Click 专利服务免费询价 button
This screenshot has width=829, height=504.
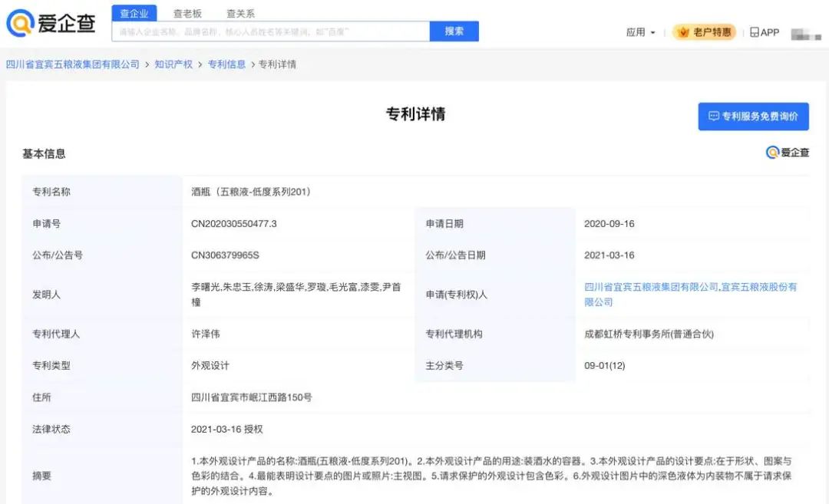754,117
